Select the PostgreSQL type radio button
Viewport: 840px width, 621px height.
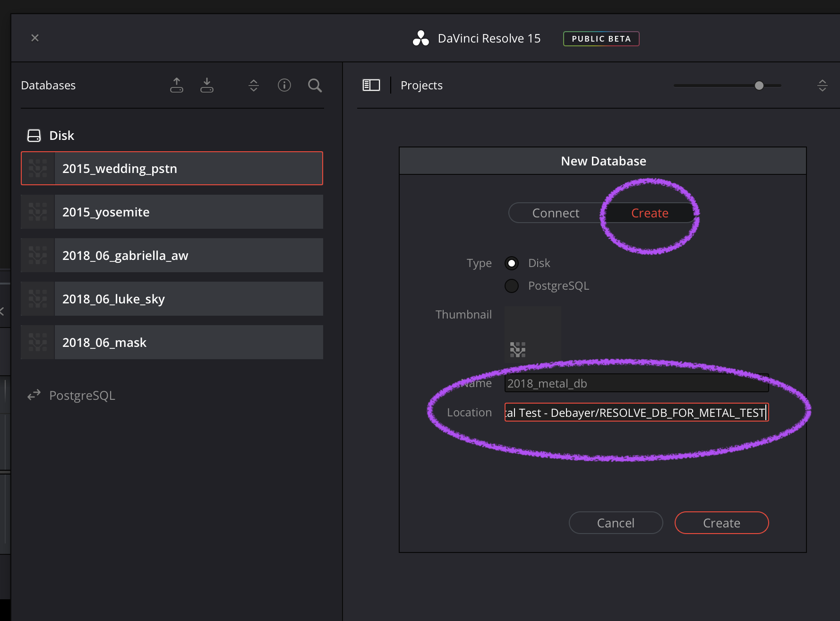click(512, 286)
